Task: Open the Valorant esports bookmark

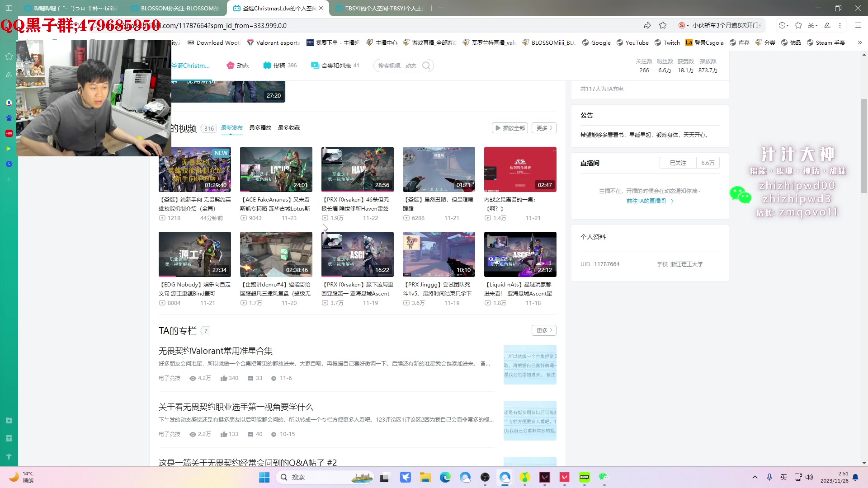Action: 274,42
